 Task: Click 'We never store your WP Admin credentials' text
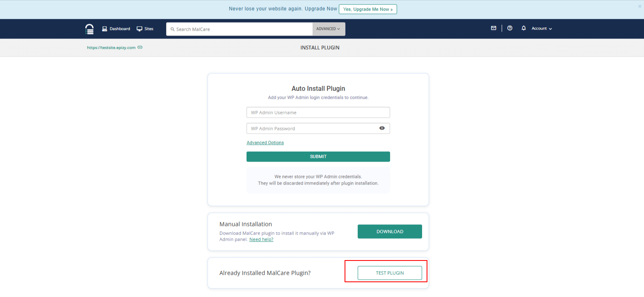coord(318,177)
